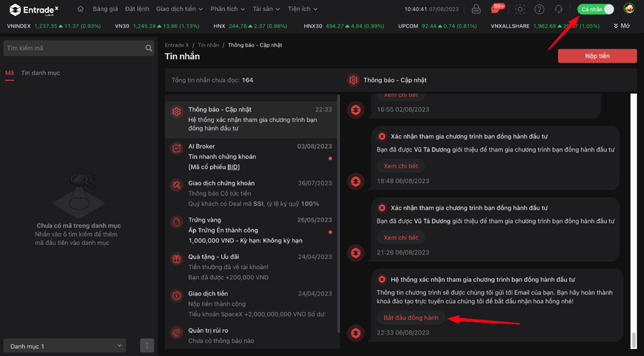
Task: Expand the Phân tích dropdown menu
Action: pos(227,9)
